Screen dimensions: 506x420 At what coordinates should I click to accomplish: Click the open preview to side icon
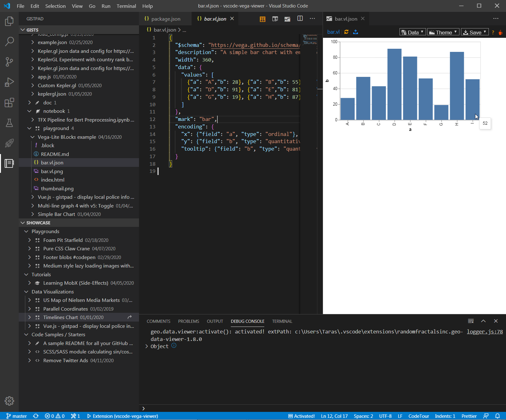pos(275,19)
